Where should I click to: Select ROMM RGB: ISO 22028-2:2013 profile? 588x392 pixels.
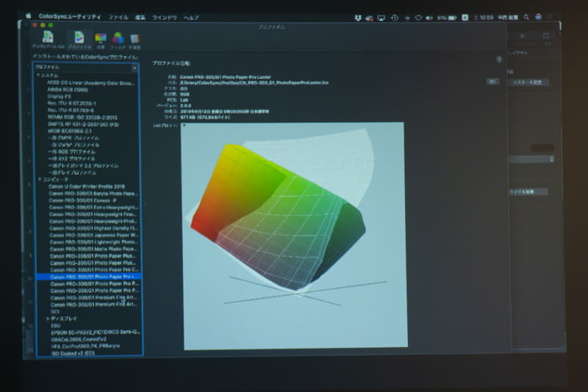(82, 117)
